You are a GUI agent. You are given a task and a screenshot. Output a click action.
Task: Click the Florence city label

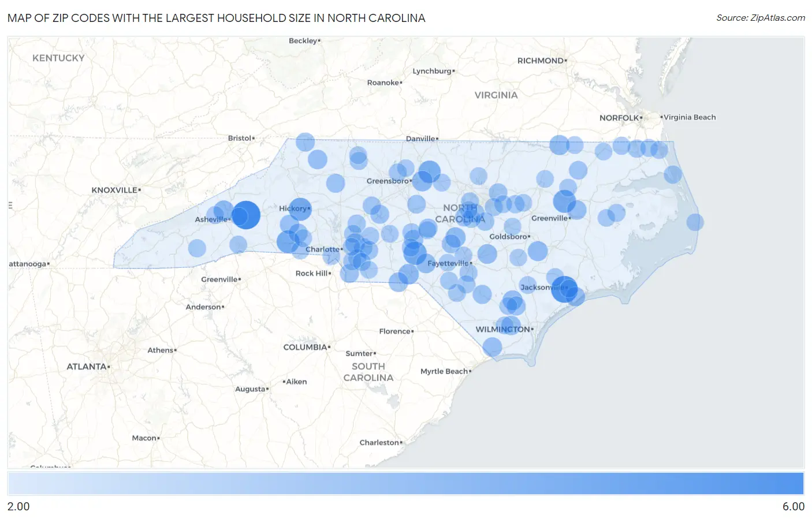tap(395, 331)
